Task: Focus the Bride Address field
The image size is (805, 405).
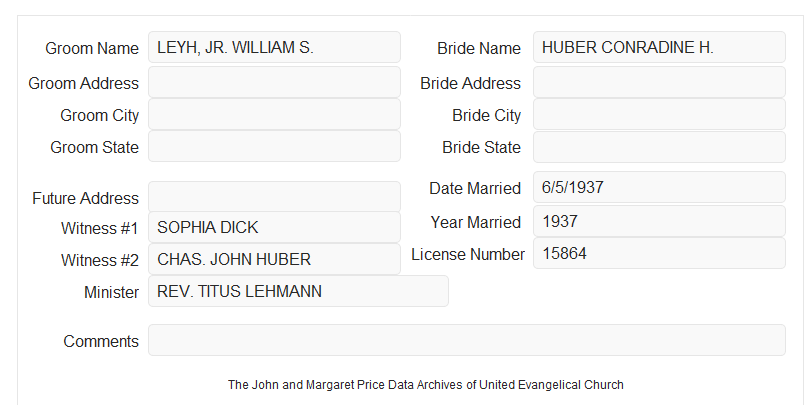Action: [659, 82]
